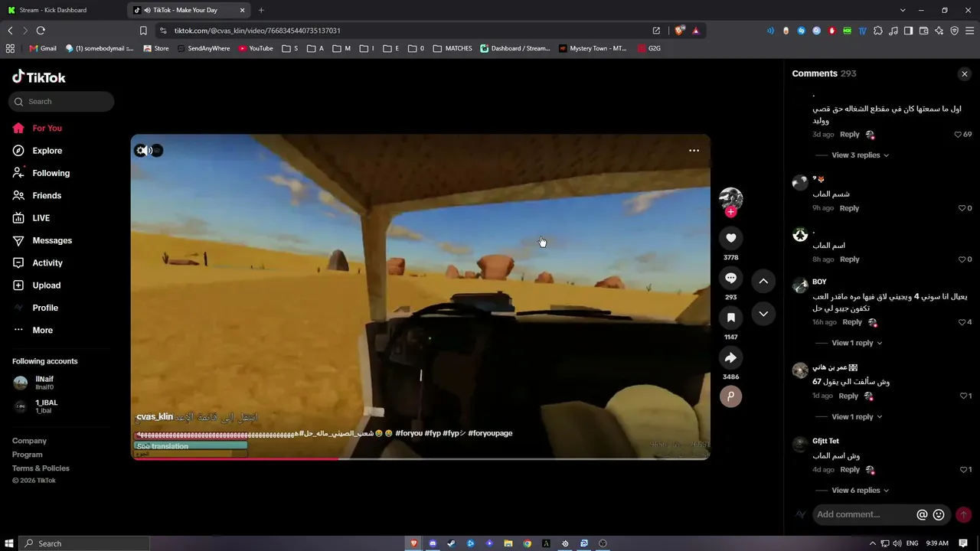Open the Brave wallet icon
The image size is (980, 551).
pos(923,31)
